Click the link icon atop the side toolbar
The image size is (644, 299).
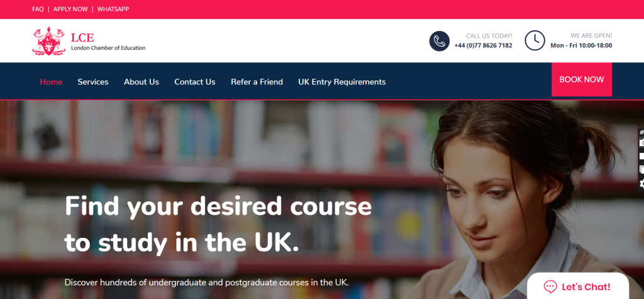[x=641, y=132]
